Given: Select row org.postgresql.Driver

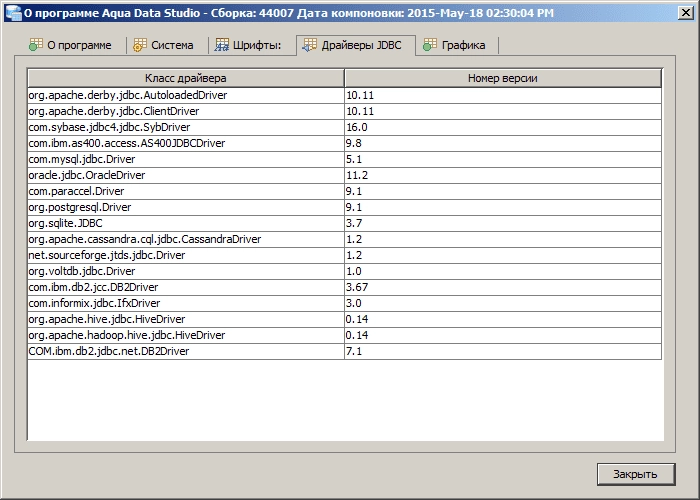Looking at the screenshot, I should pyautogui.click(x=344, y=208).
